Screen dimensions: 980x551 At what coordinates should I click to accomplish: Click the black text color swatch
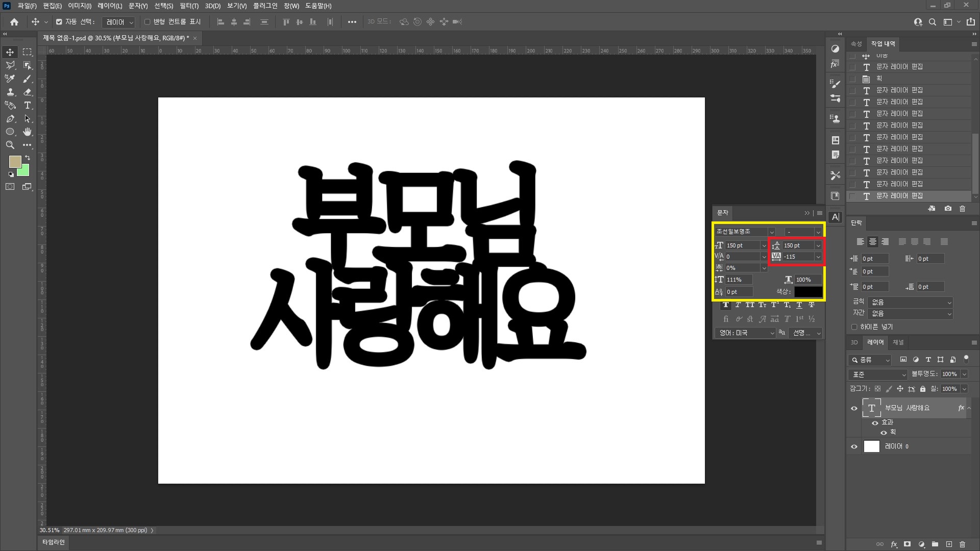pyautogui.click(x=808, y=292)
